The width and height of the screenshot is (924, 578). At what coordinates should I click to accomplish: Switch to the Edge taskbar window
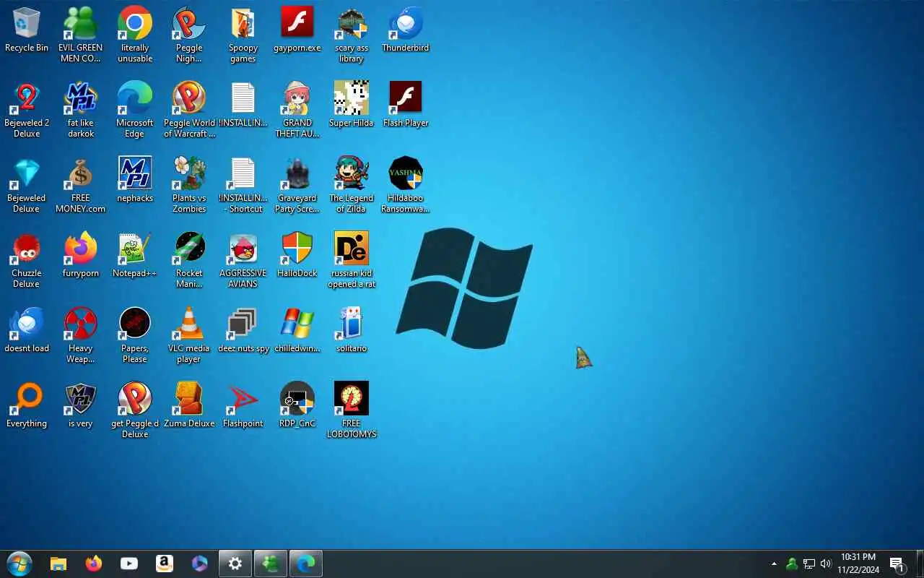[306, 564]
